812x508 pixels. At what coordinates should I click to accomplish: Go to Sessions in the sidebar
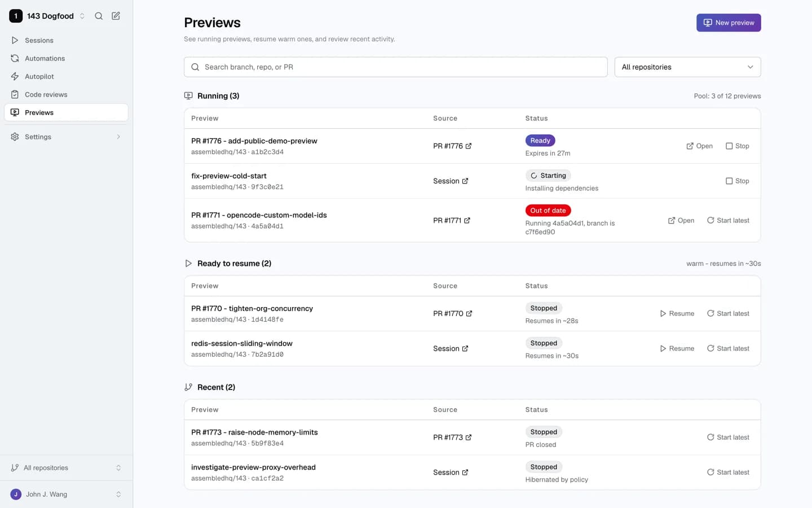click(x=67, y=40)
